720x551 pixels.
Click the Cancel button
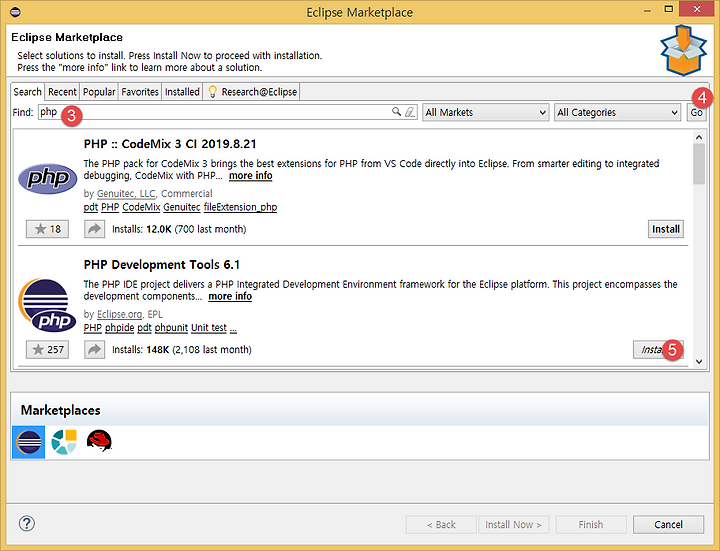[668, 524]
